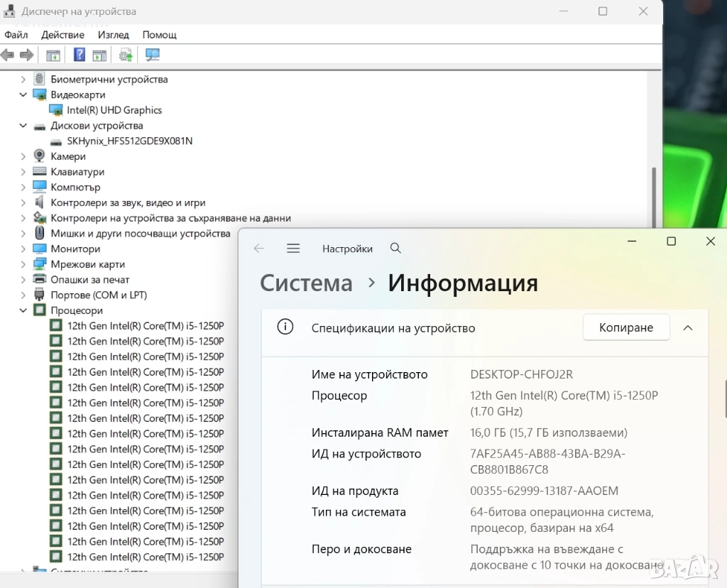Screen dimensions: 727x588
Task: Select the SKHynix_HFS512GDE9X081N disk drive
Action: [129, 141]
